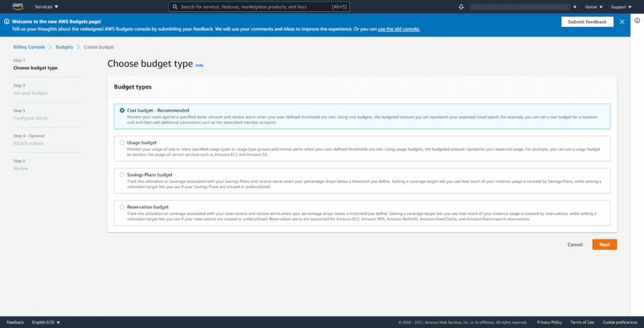The image size is (644, 328).
Task: Open the Support dropdown
Action: pos(621,7)
